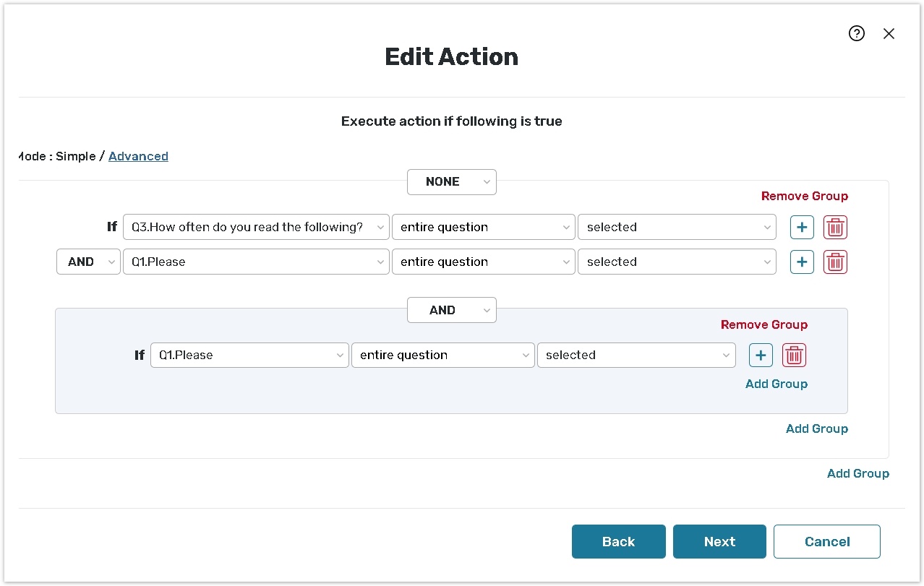This screenshot has height=586, width=924.
Task: Open the nested group AND operator dropdown
Action: 451,310
